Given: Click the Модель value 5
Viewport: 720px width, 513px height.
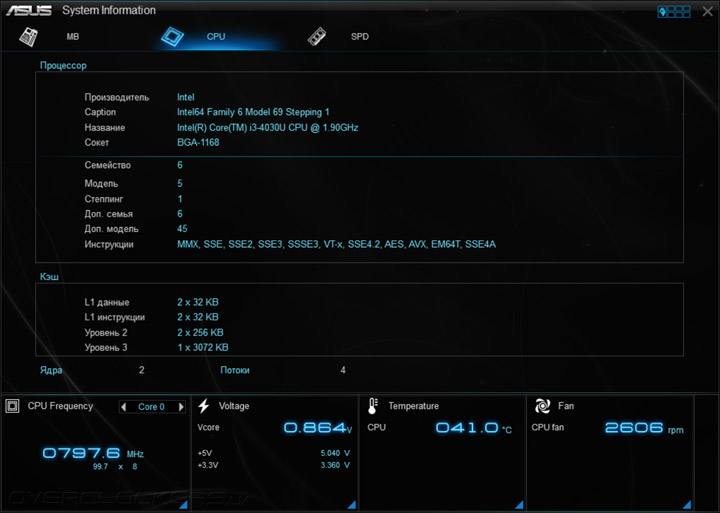Looking at the screenshot, I should tap(180, 184).
